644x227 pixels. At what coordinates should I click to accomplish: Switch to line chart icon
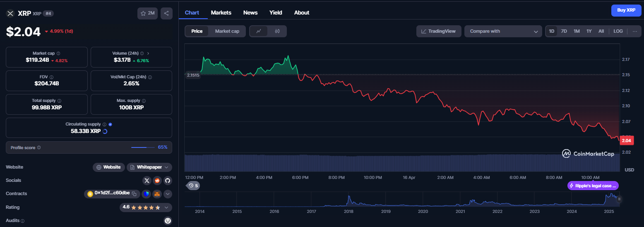[x=259, y=31]
